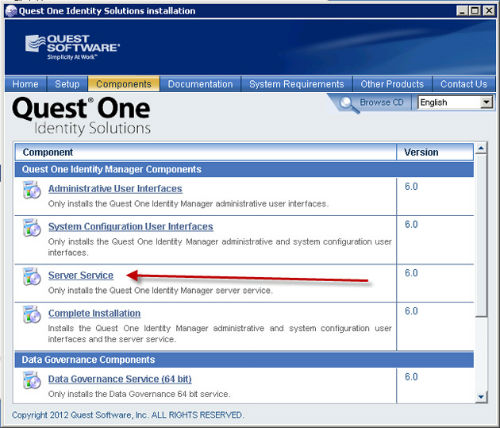500x428 pixels.
Task: Open the Contact Us tab
Action: 464,84
